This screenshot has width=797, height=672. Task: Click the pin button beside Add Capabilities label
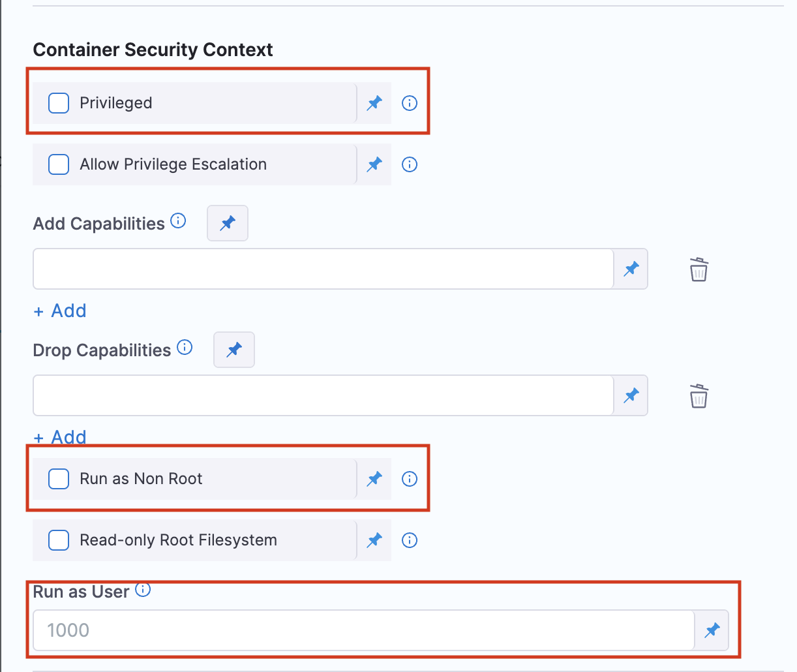[x=228, y=223]
